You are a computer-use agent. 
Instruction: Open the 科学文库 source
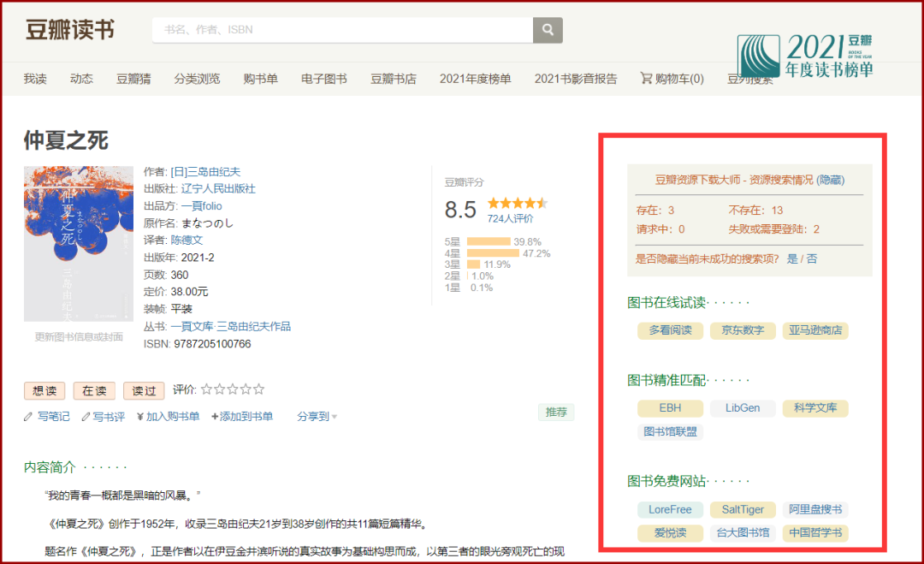(815, 408)
